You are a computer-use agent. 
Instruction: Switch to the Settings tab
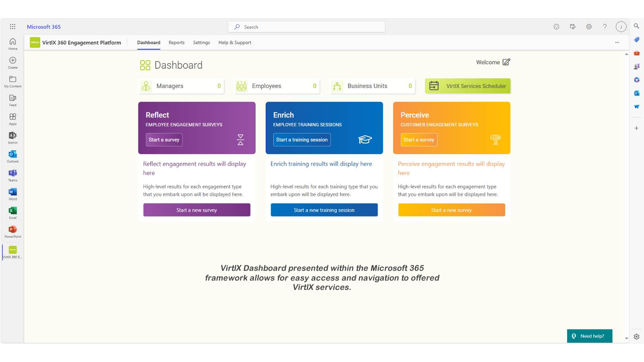pyautogui.click(x=201, y=42)
